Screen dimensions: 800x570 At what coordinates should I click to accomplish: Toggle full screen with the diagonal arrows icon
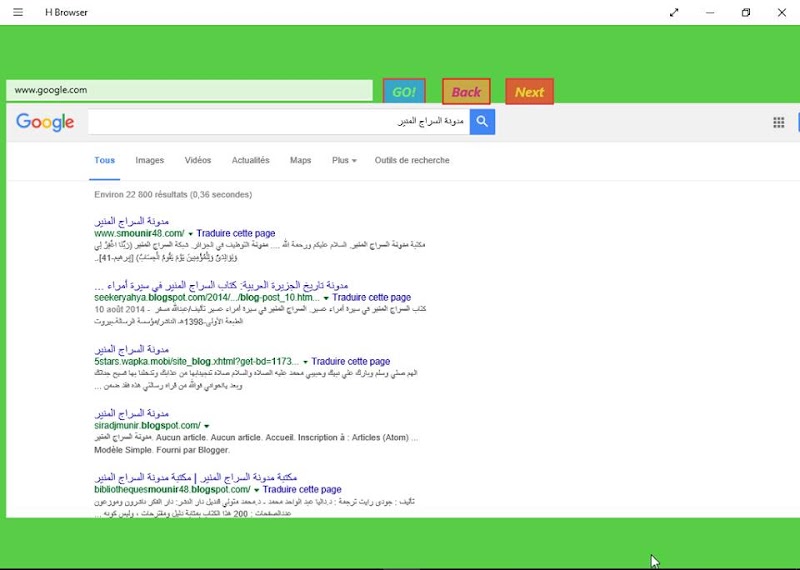pyautogui.click(x=674, y=13)
